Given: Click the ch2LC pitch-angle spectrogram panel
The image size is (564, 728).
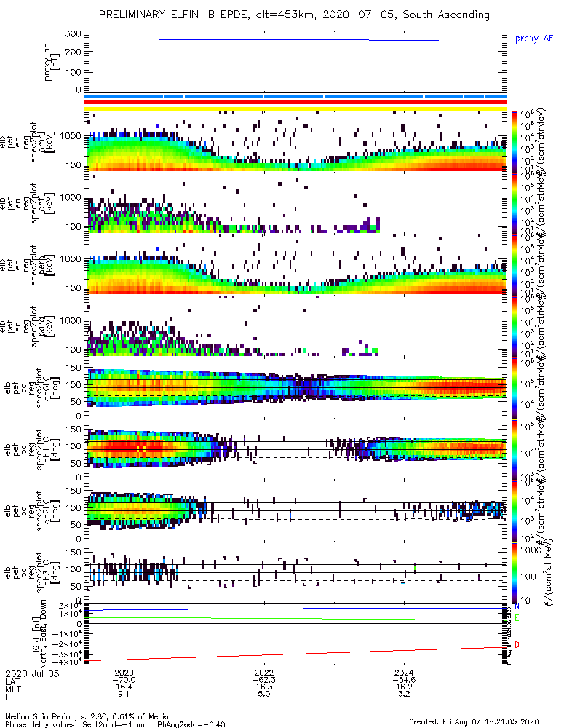Looking at the screenshot, I should pos(295,510).
